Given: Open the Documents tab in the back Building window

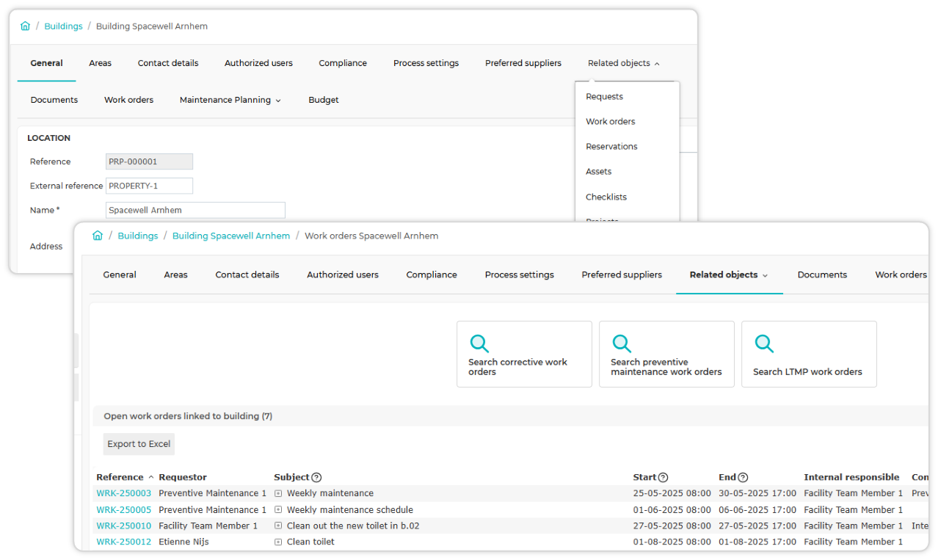Looking at the screenshot, I should pos(54,100).
